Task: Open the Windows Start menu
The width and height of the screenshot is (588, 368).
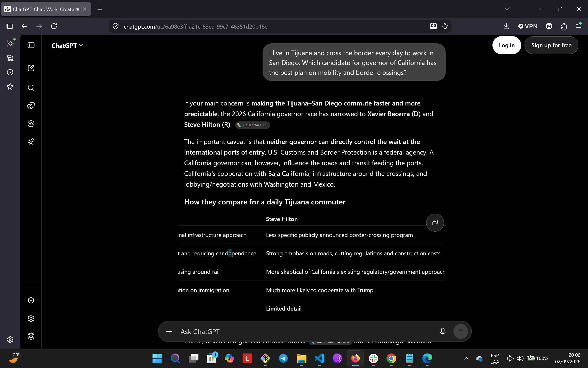Action: pyautogui.click(x=157, y=358)
